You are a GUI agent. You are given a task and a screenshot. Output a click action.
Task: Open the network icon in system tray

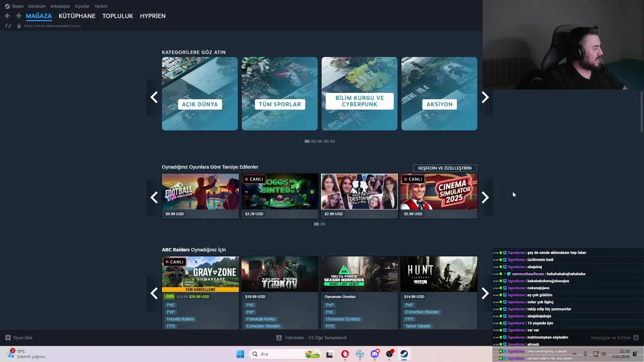[596, 354]
